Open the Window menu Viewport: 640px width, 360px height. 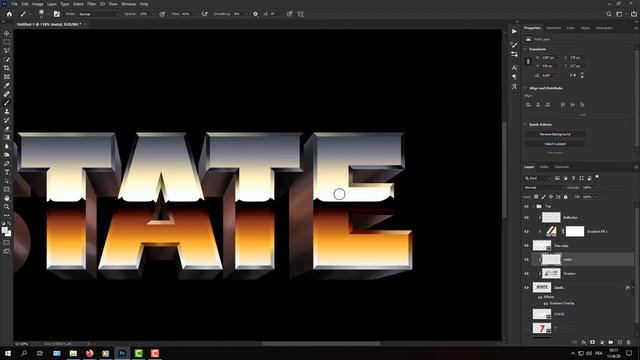(x=128, y=4)
